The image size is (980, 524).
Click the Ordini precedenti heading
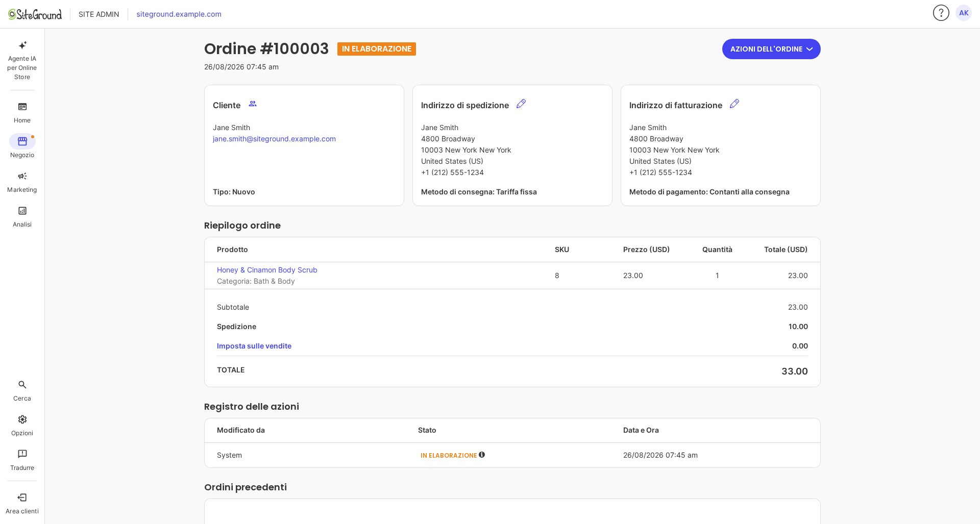coord(246,487)
